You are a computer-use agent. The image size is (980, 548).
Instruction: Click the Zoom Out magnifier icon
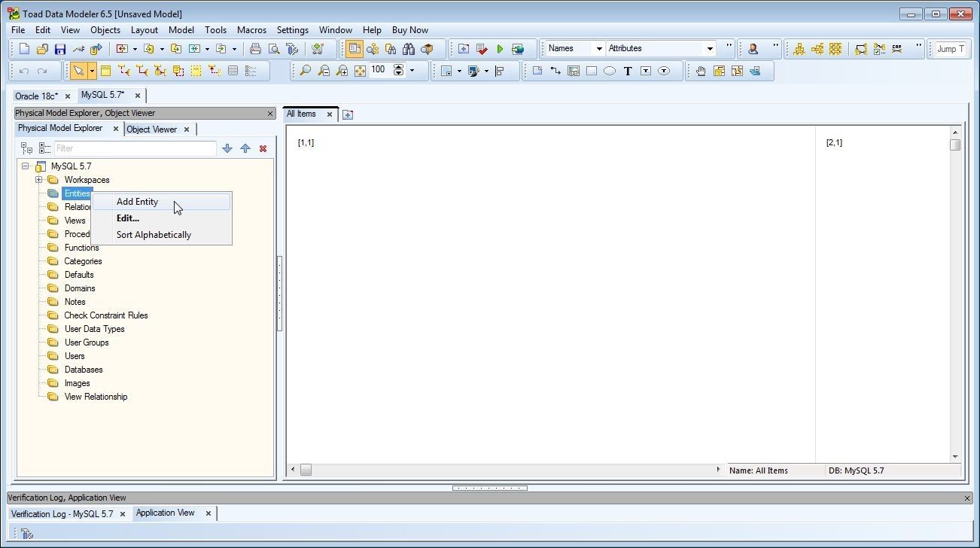coord(324,71)
